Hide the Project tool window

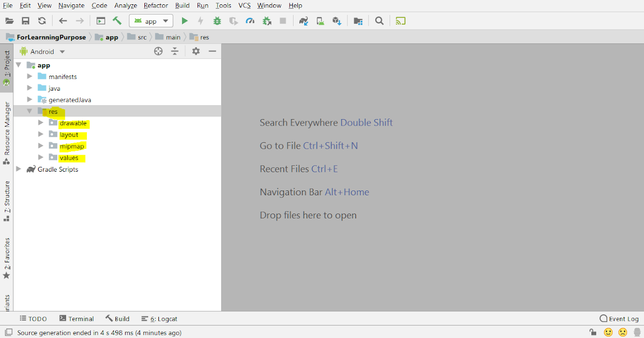pyautogui.click(x=213, y=51)
